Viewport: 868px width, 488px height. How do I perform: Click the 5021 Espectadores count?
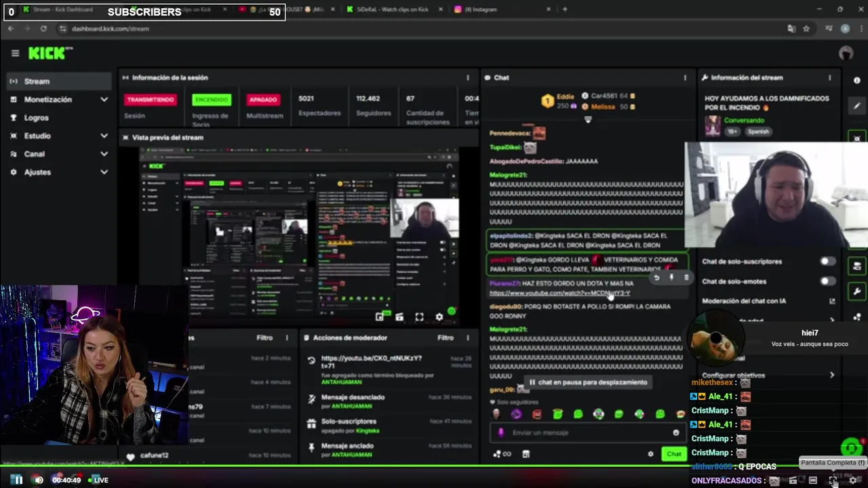[x=306, y=98]
